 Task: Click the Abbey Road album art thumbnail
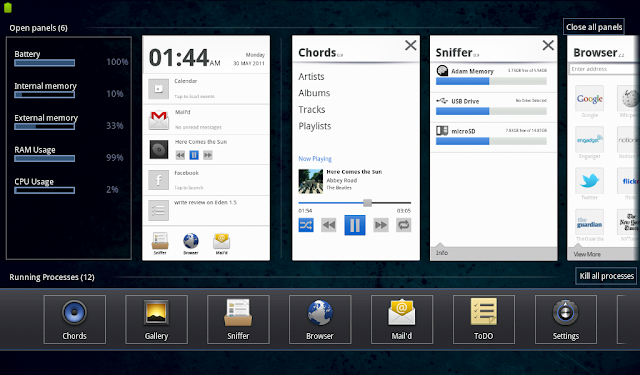click(x=311, y=181)
